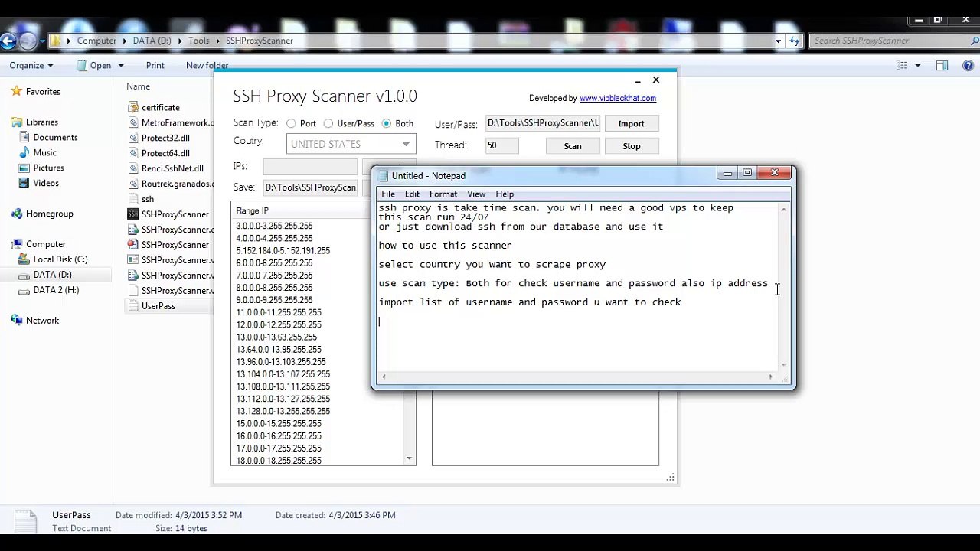Select the Both scan type
The image size is (980, 551).
387,123
